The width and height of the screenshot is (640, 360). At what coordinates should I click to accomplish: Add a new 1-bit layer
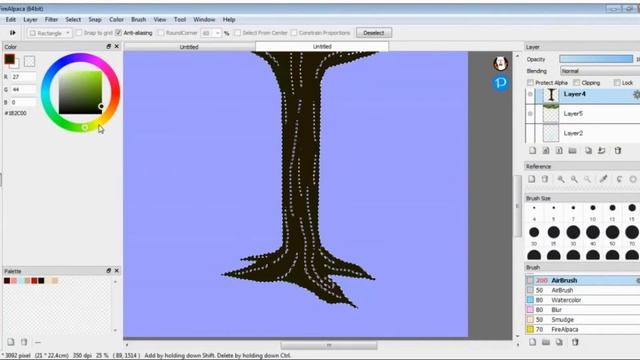pyautogui.click(x=559, y=151)
